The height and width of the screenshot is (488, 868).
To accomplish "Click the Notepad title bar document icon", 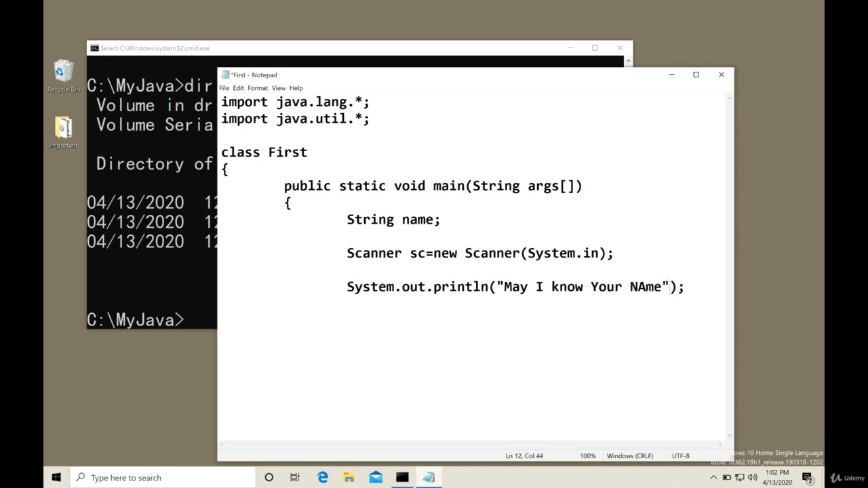I will click(225, 75).
